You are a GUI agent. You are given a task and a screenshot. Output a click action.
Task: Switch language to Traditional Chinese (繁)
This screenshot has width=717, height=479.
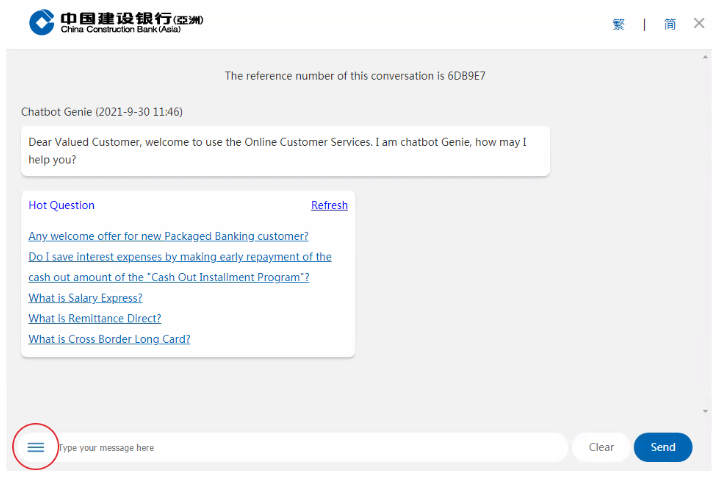pos(618,24)
